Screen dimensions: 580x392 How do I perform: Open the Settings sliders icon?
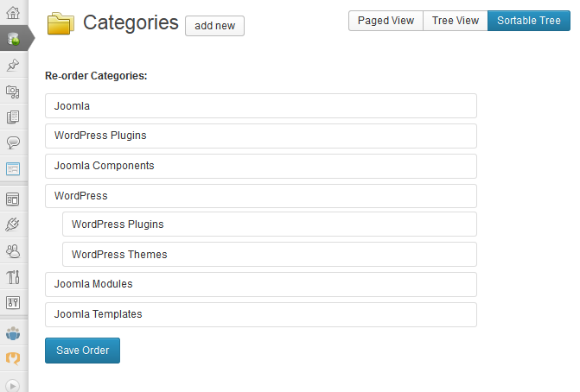(13, 302)
